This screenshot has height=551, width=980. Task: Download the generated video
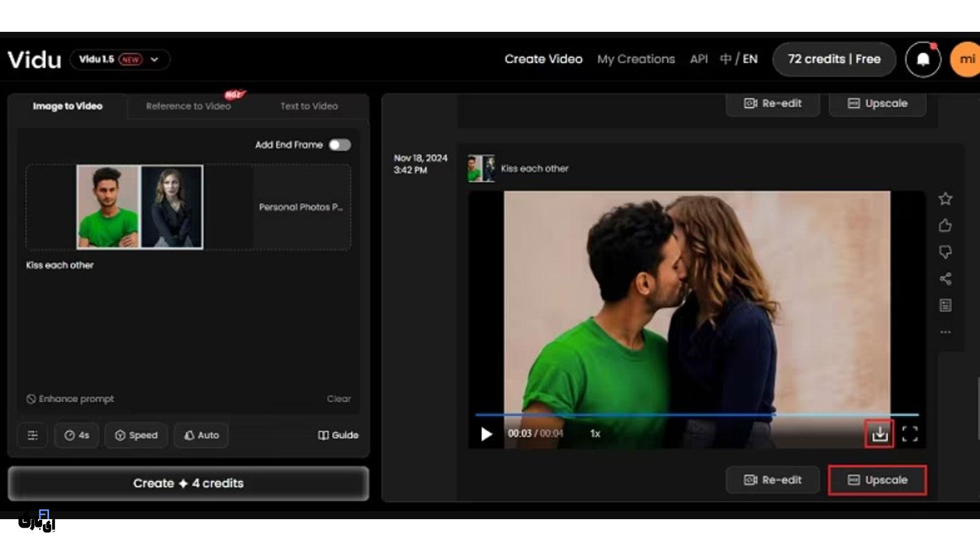point(880,434)
